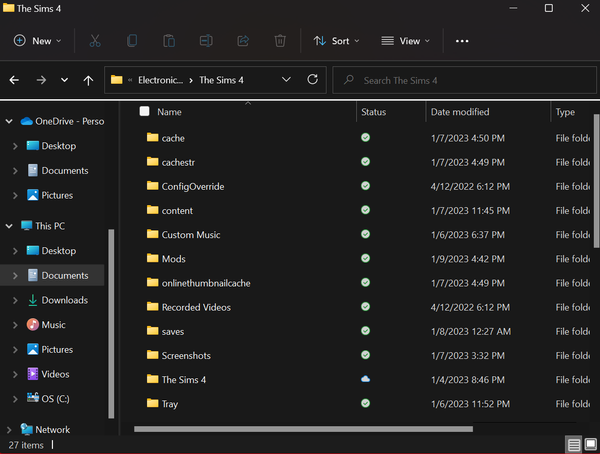Sort by the Status column header
Viewport: 600px width, 454px height.
click(374, 112)
